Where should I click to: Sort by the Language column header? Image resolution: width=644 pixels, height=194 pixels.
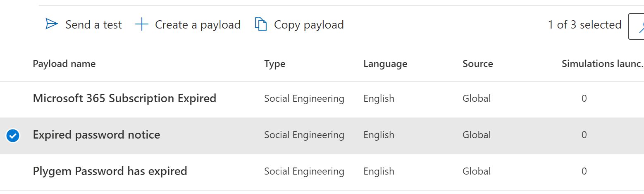coord(385,64)
